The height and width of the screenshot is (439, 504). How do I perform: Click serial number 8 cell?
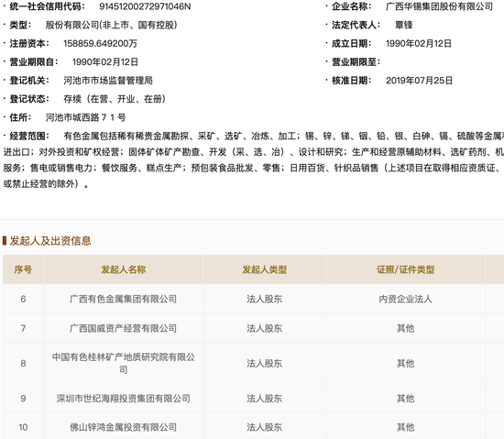[23, 363]
